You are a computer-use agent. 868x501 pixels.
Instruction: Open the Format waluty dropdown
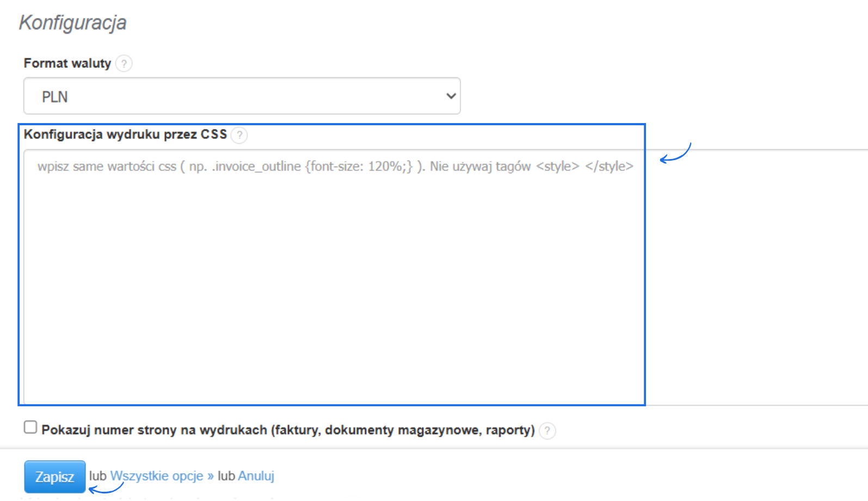[242, 96]
